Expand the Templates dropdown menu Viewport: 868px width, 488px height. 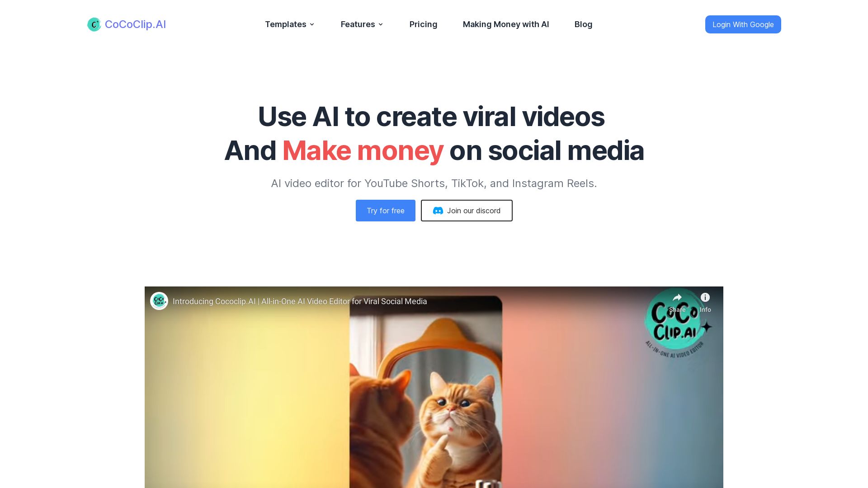pos(289,24)
